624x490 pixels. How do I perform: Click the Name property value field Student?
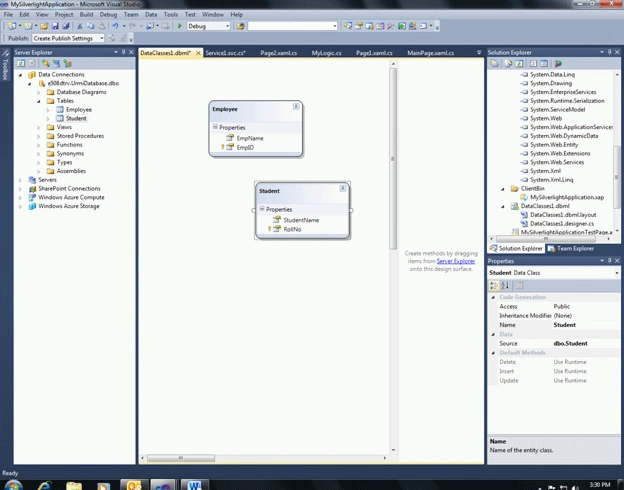586,325
